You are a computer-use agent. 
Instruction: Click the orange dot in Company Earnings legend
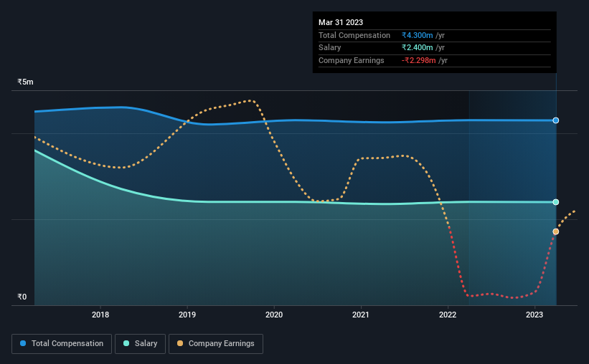180,343
